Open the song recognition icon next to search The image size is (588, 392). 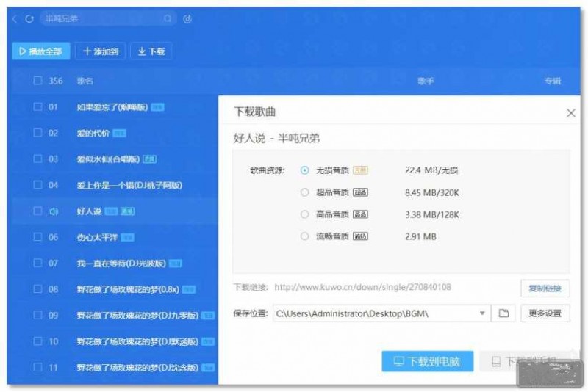click(x=187, y=18)
